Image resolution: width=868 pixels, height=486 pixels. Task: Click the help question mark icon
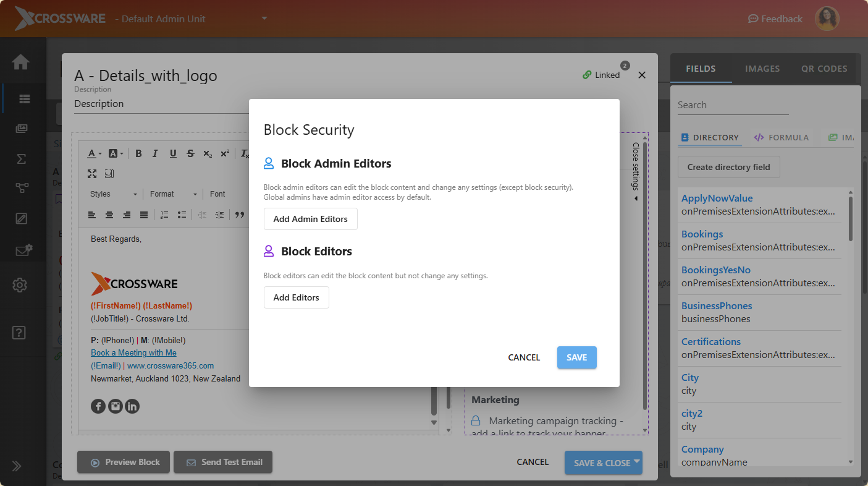coord(19,333)
